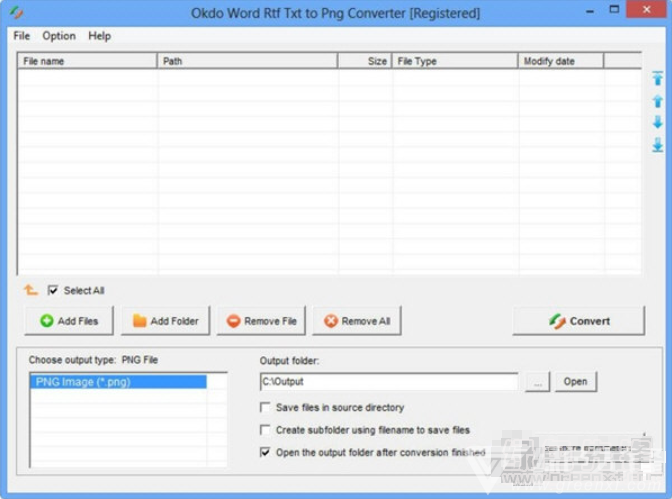
Task: Open the output folder with Open button
Action: pyautogui.click(x=576, y=382)
